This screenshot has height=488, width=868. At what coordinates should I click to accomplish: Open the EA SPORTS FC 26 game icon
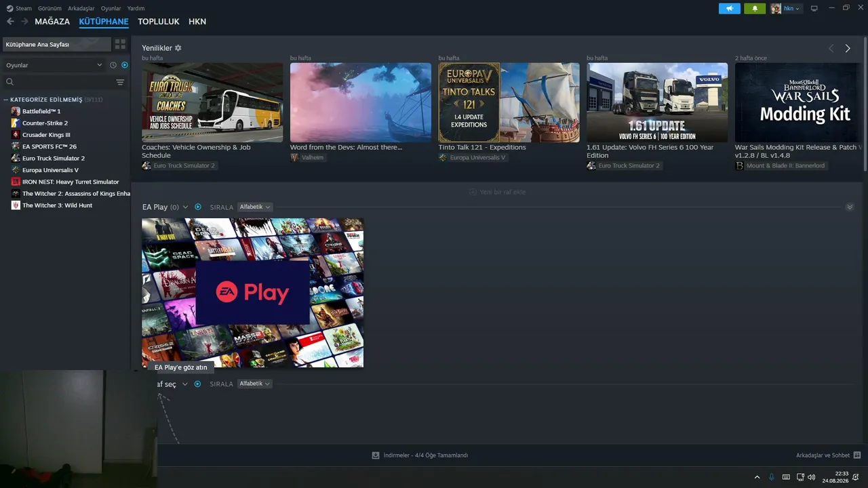pos(16,146)
